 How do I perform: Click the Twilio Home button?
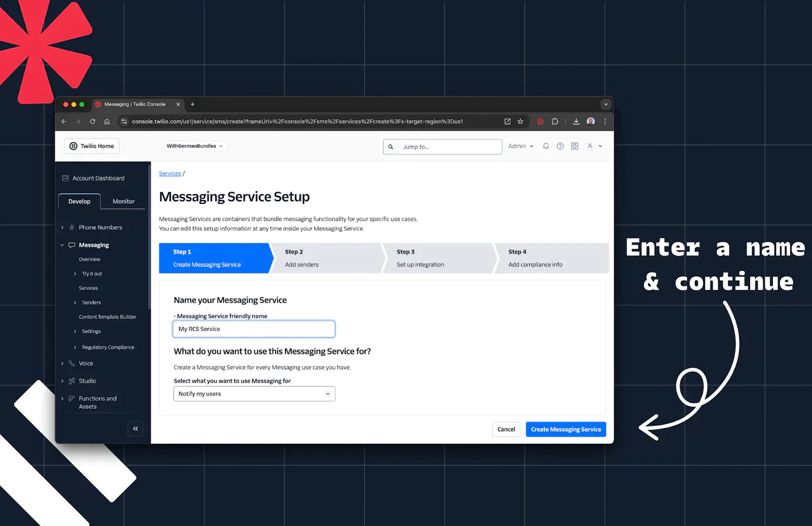[92, 146]
